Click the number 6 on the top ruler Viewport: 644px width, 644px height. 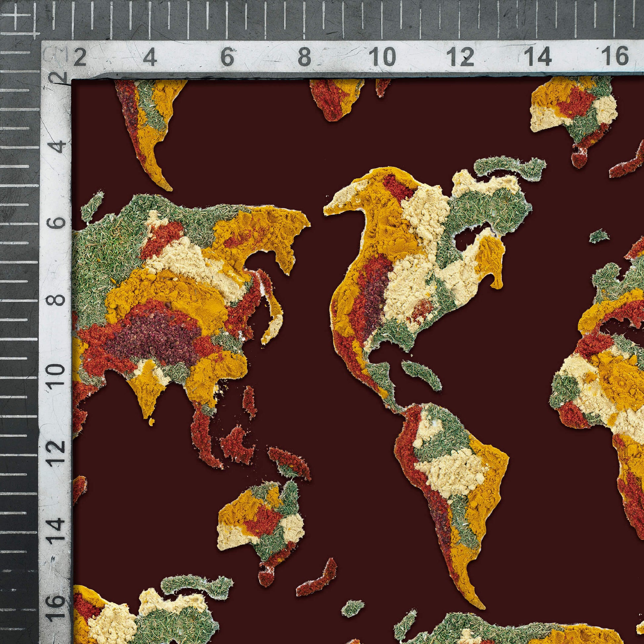tap(227, 58)
